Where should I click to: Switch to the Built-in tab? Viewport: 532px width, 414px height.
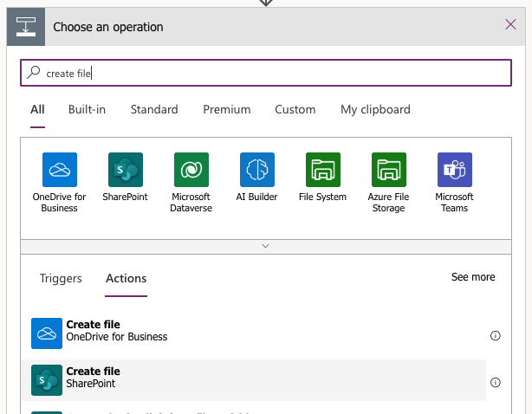click(87, 109)
